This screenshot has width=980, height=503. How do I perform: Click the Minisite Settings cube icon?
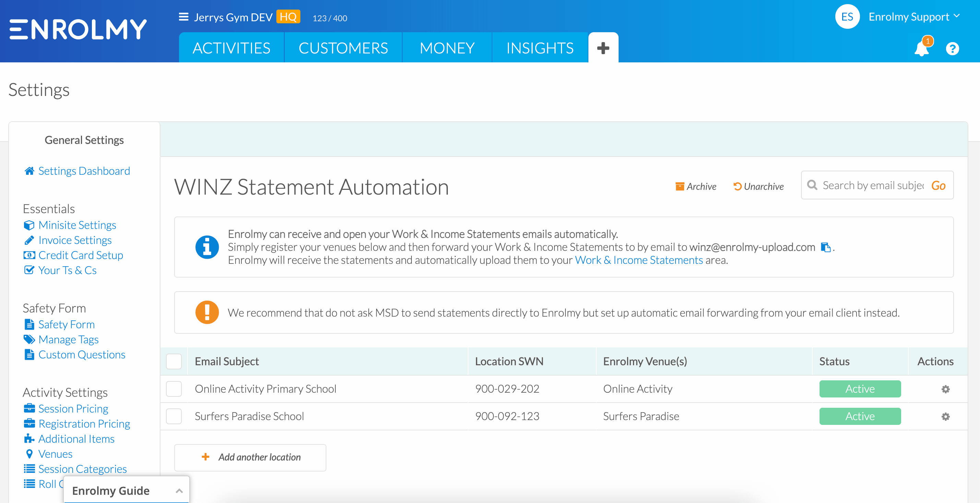click(x=29, y=225)
